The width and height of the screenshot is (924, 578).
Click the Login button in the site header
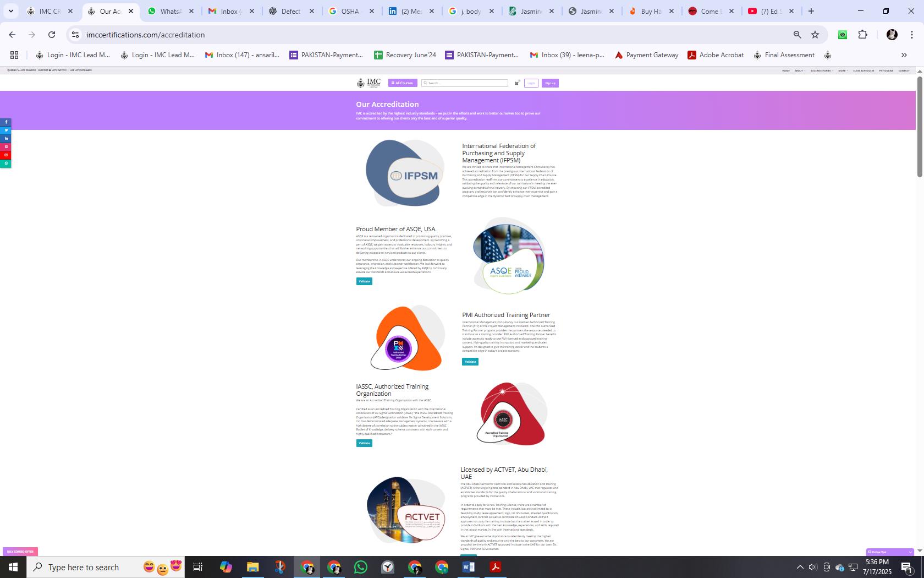click(x=531, y=83)
